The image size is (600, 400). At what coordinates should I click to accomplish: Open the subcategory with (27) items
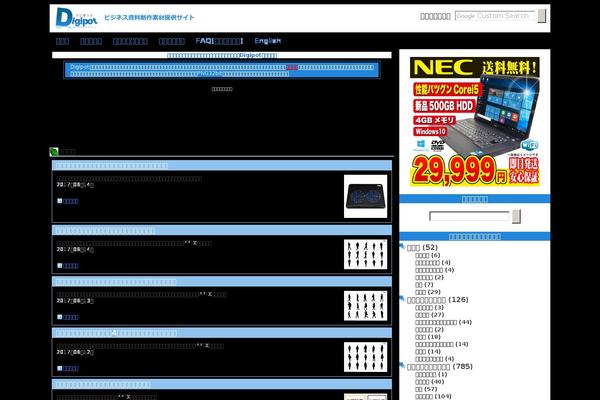click(x=429, y=315)
